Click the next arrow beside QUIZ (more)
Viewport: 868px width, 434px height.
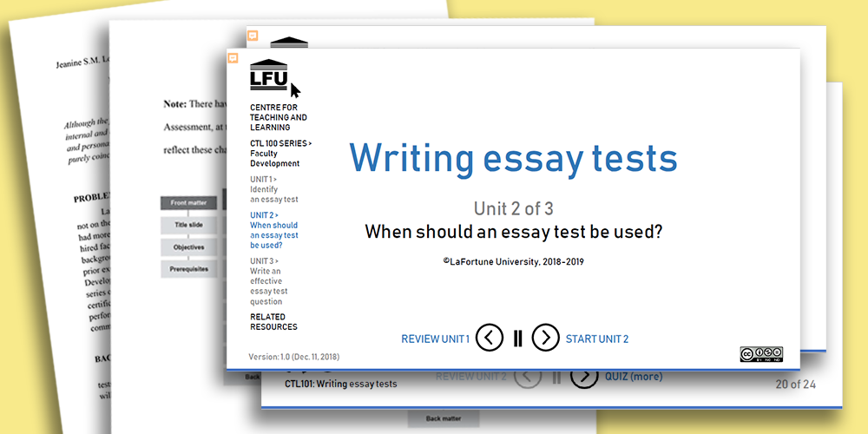point(584,377)
